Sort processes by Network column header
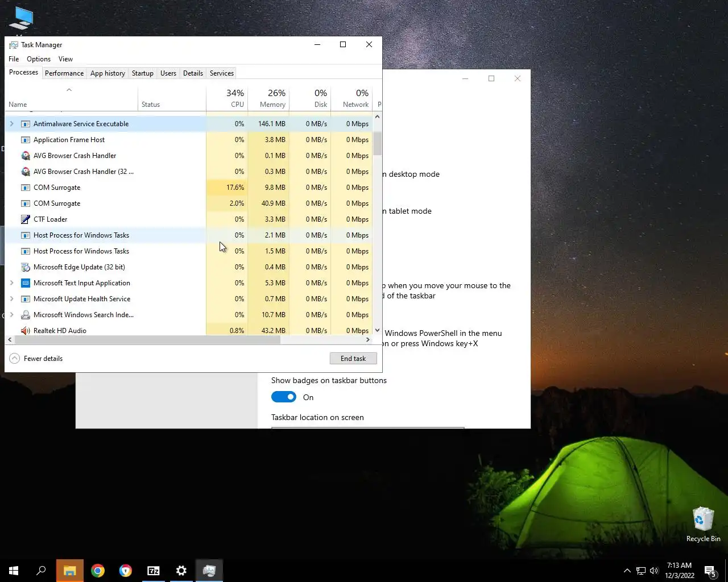The width and height of the screenshot is (728, 582). click(351, 98)
